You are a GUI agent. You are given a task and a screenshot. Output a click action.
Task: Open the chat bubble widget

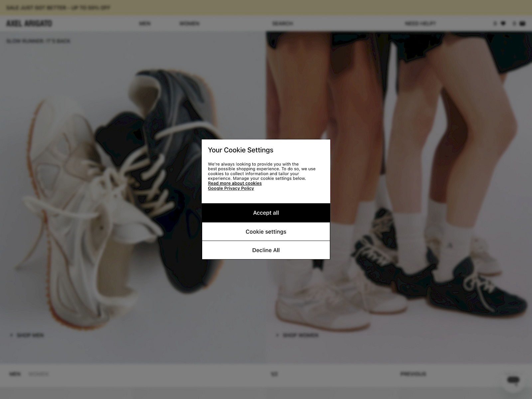click(x=513, y=380)
